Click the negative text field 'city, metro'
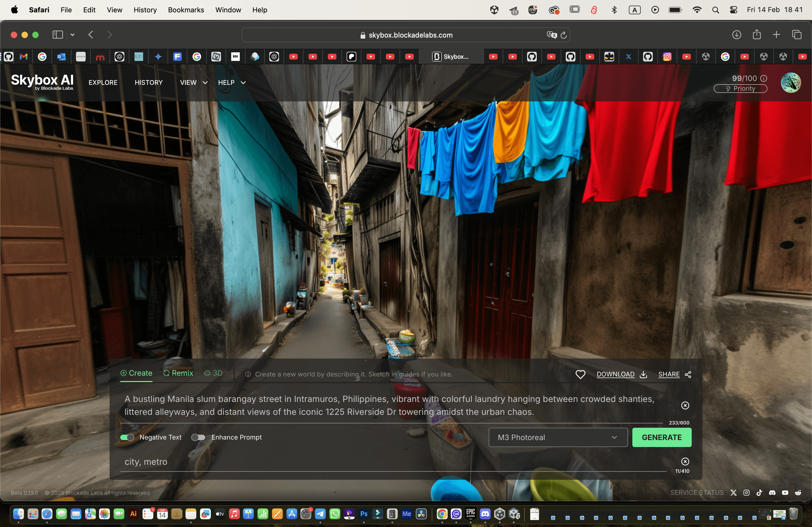This screenshot has height=527, width=812. point(393,462)
